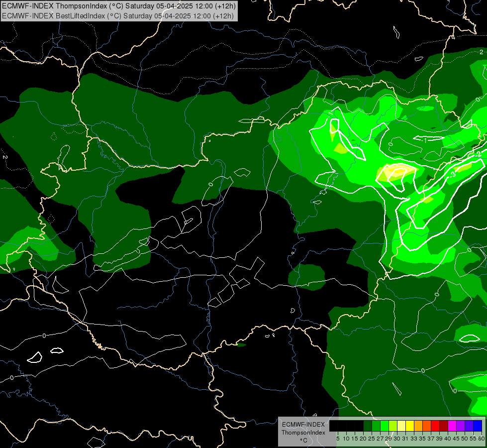Screen dimensions: 487x448
Task: Click legend tick label 40
Action: [x=448, y=439]
